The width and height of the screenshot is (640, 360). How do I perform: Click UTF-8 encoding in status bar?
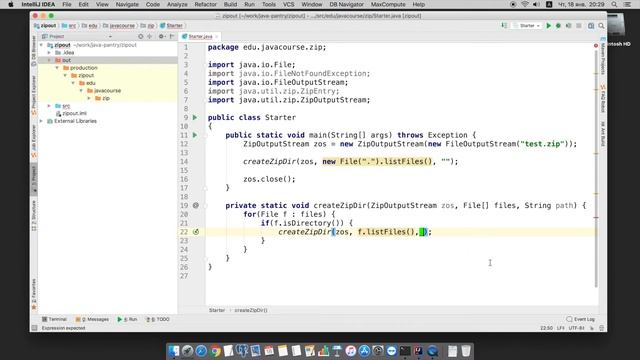click(576, 328)
